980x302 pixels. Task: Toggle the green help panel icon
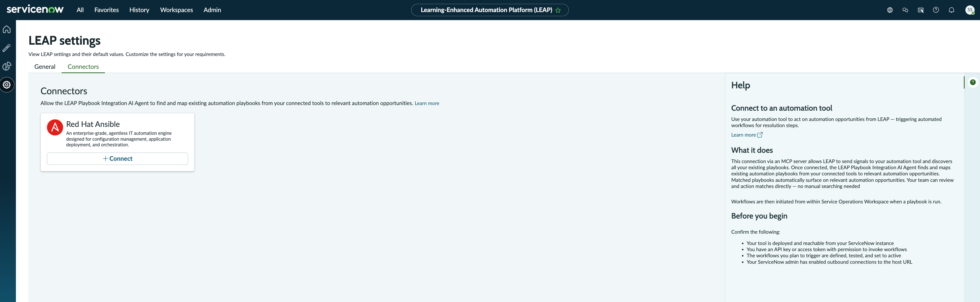click(973, 82)
